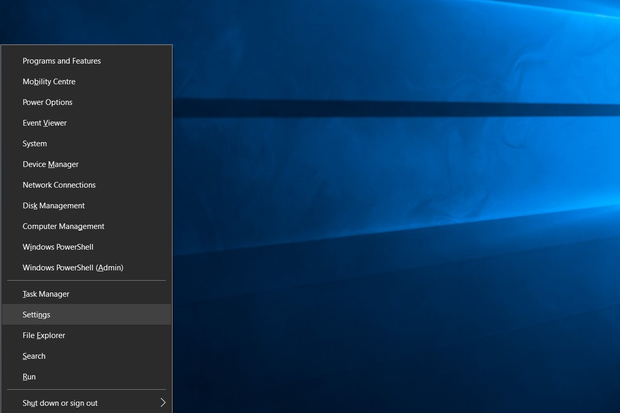Select the highlighted Settings entry
620x413 pixels.
87,314
